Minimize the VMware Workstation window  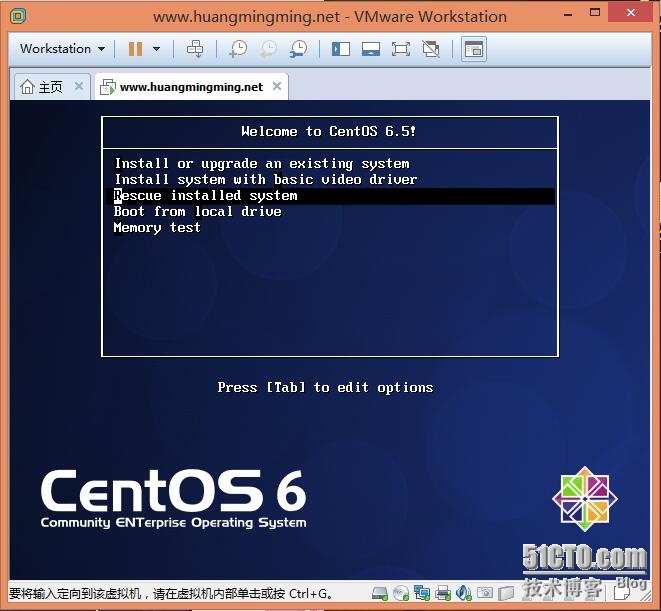tap(568, 14)
